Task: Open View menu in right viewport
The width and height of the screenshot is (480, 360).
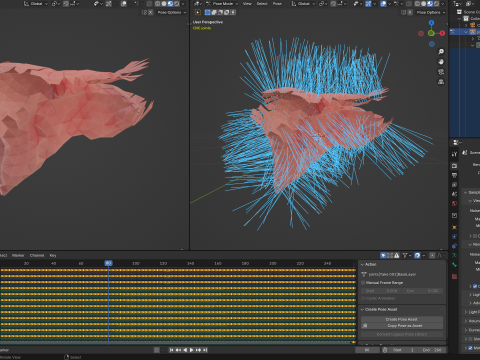Action: coord(247,4)
